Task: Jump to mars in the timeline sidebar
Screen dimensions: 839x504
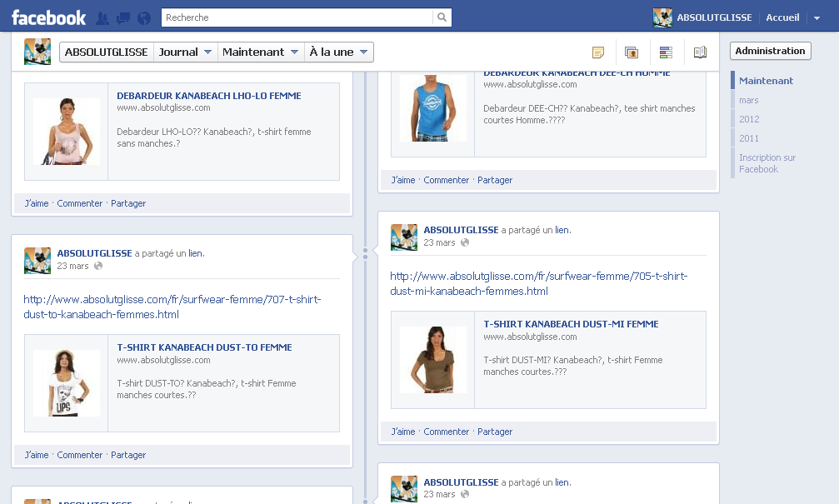Action: pyautogui.click(x=748, y=100)
